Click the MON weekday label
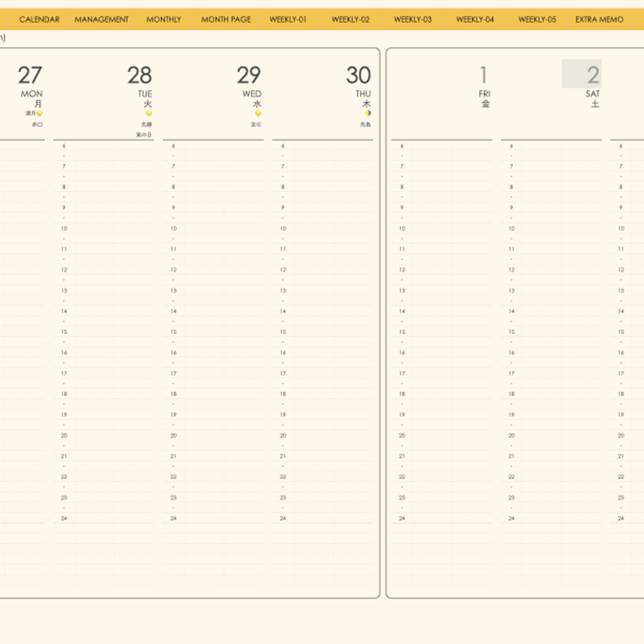The width and height of the screenshot is (644, 644). tap(31, 94)
